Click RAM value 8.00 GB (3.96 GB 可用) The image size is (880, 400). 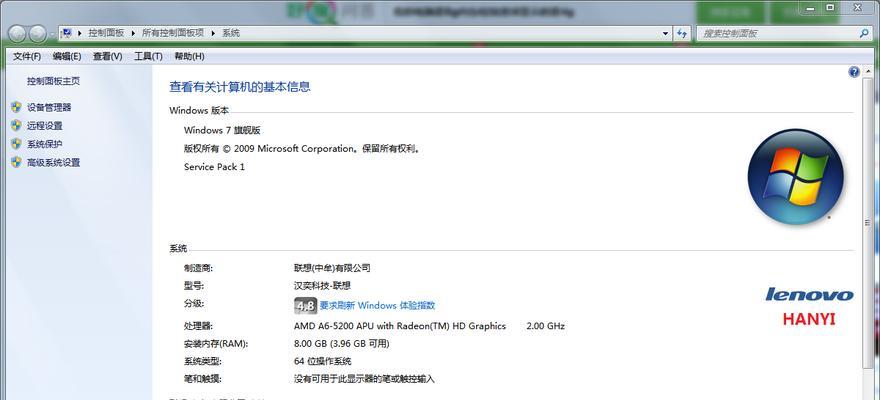pyautogui.click(x=341, y=343)
